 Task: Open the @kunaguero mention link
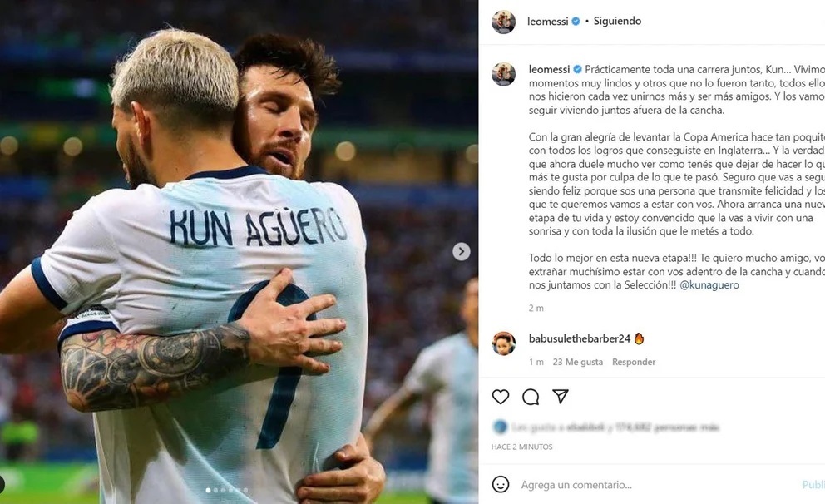pos(709,285)
